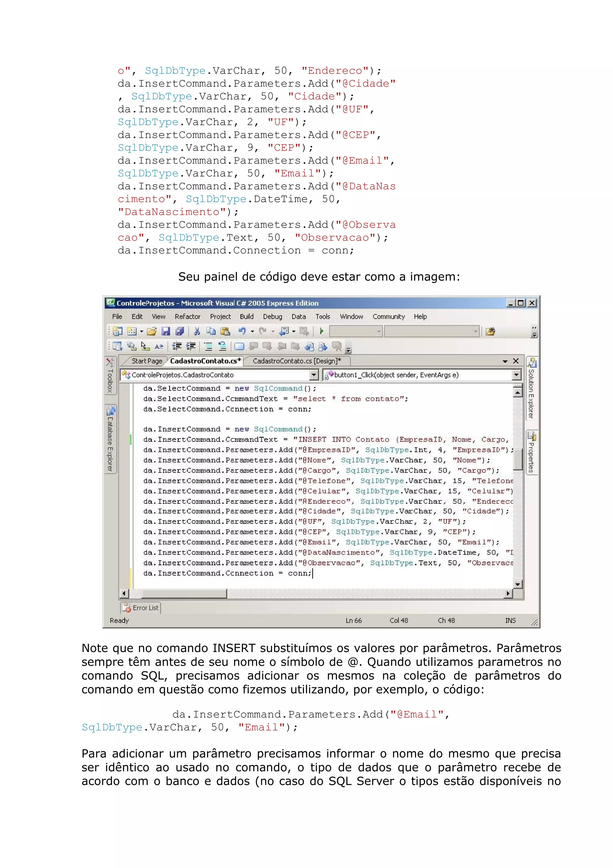Switch to the Start Page tab
This screenshot has width=613, height=868.
point(147,361)
